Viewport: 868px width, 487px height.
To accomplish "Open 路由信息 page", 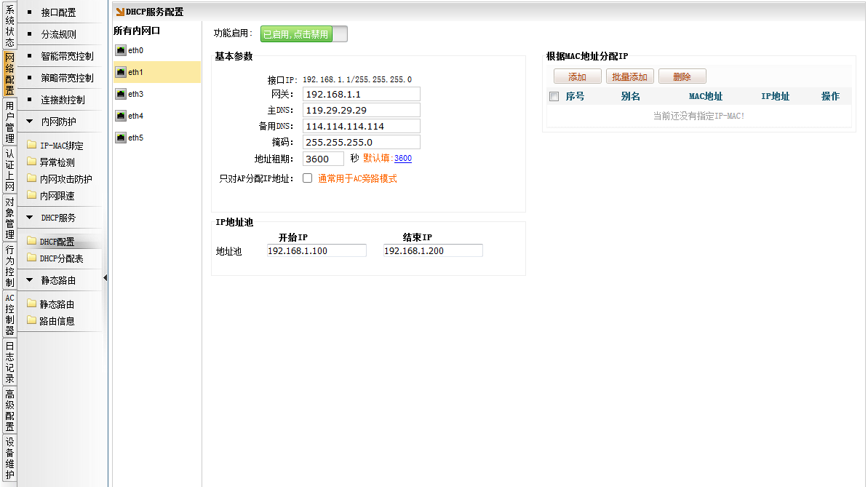I will coord(57,321).
